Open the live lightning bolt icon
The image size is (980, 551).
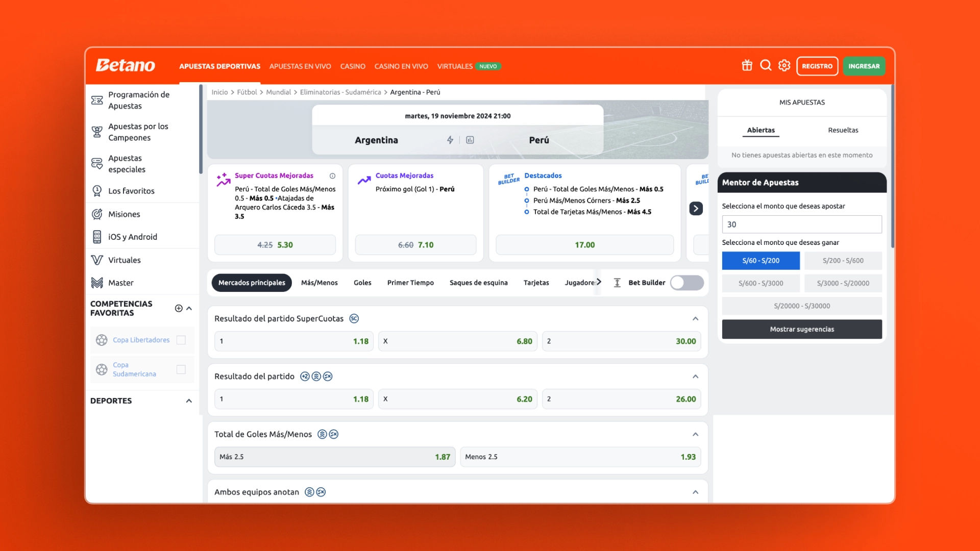click(450, 140)
